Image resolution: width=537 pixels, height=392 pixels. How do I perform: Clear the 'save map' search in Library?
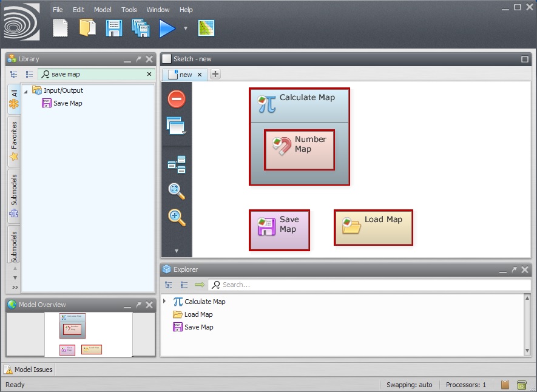coord(149,74)
